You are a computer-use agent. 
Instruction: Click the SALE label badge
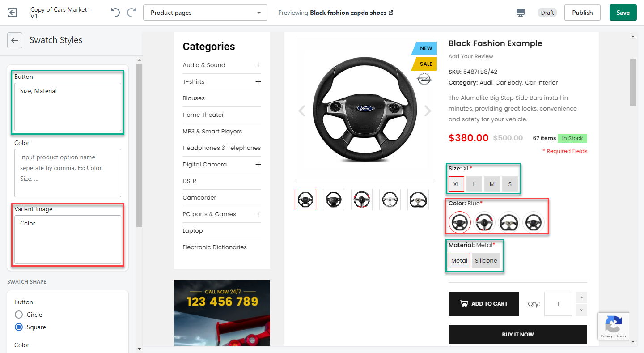[x=424, y=64]
